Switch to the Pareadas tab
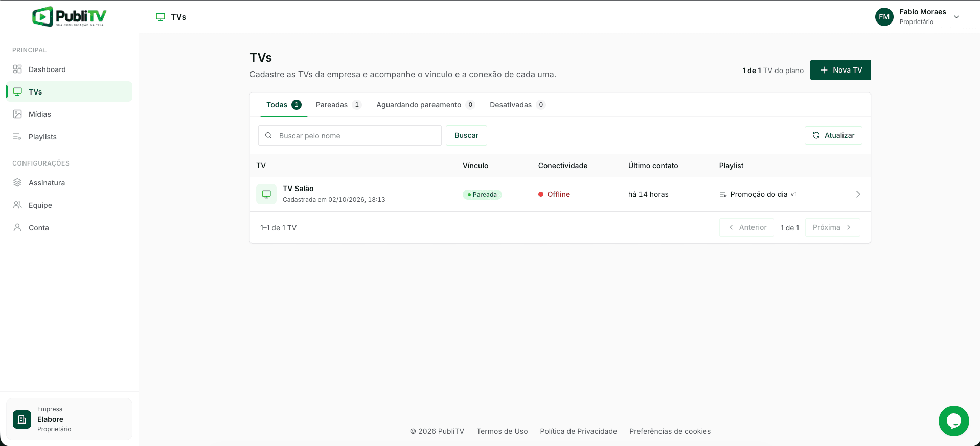The height and width of the screenshot is (446, 980). [338, 105]
